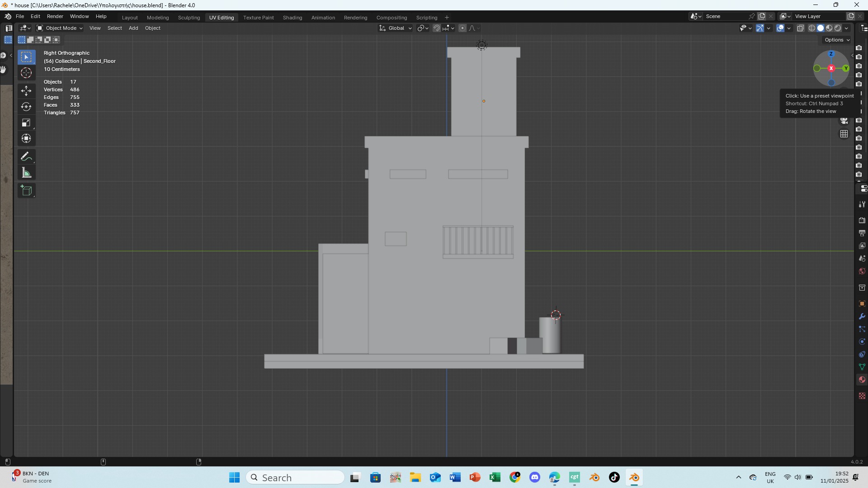Select the Select Box tool in left toolbar
Screen dimensions: 868x488
pos(26,57)
